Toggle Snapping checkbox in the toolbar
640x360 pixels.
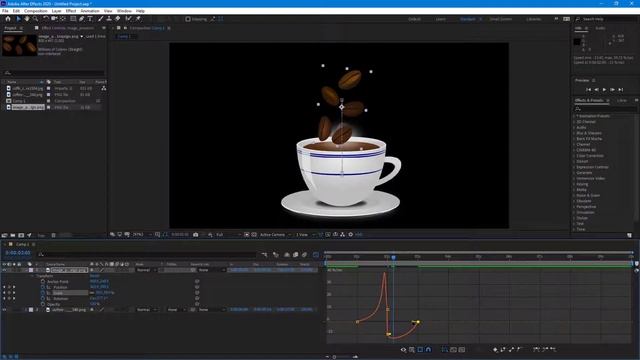point(188,19)
